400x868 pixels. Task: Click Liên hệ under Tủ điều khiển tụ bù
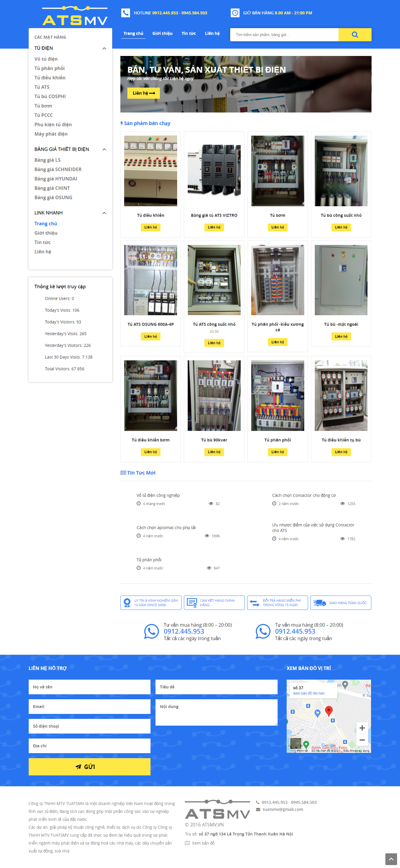[x=341, y=452]
